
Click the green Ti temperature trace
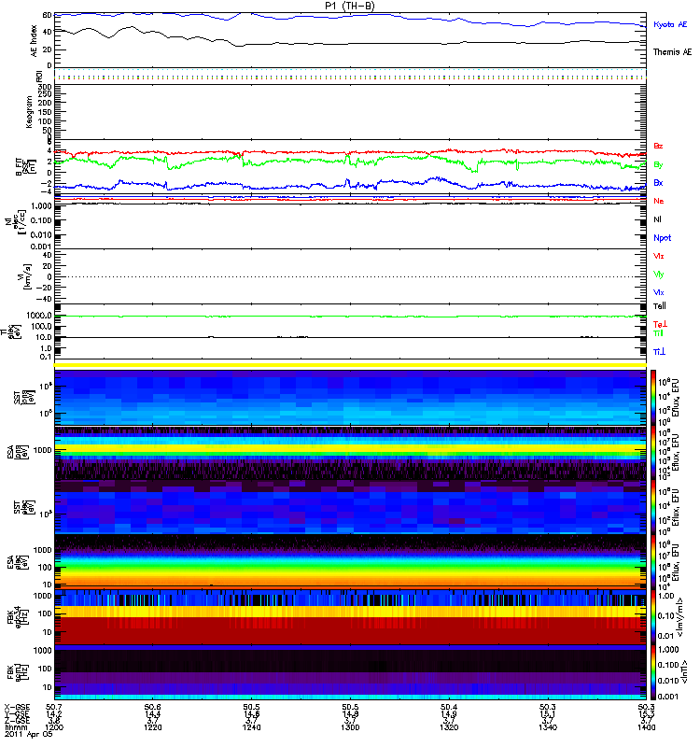(351, 317)
